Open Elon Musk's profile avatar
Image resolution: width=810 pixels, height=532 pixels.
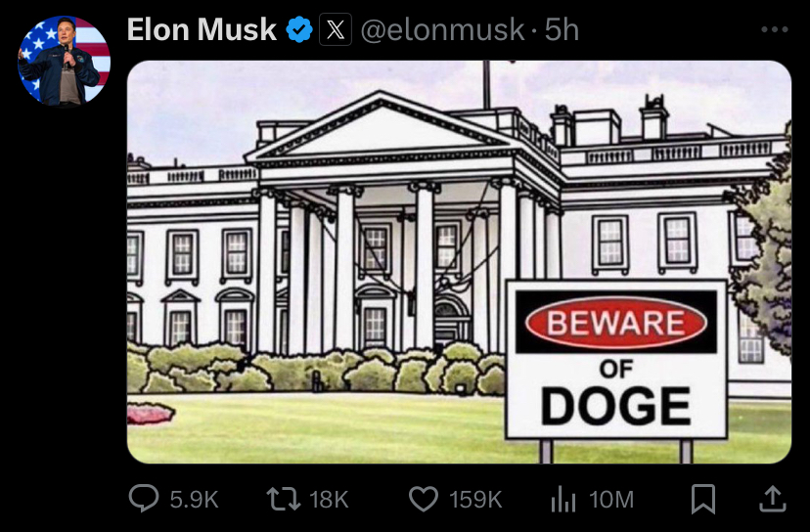pyautogui.click(x=64, y=61)
